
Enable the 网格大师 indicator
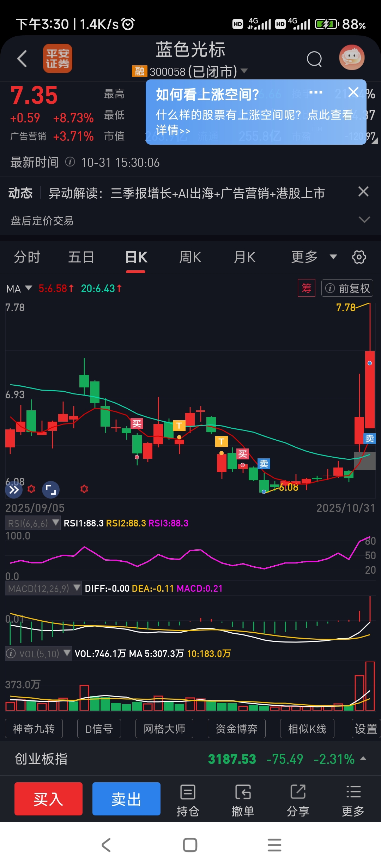[164, 729]
